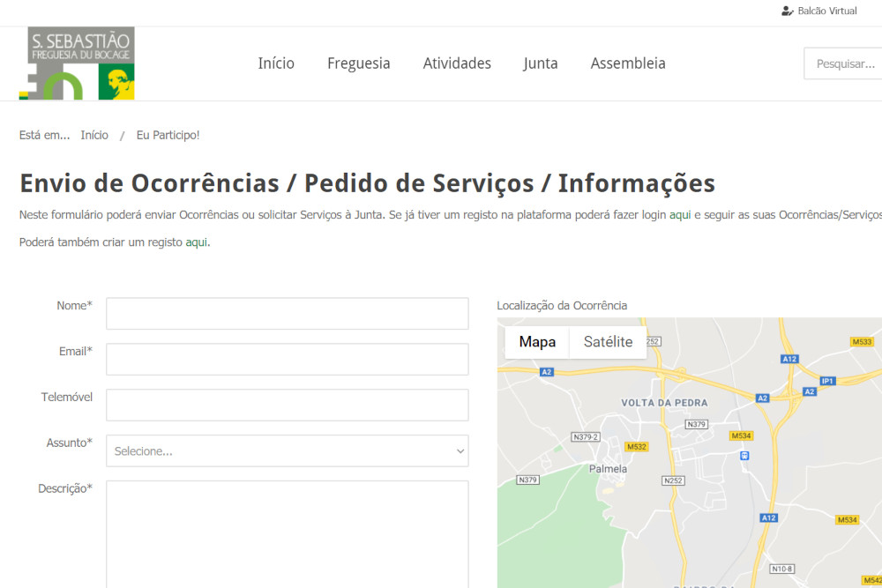Click the M534 road badge near Volta da Pedra
Screen dimensions: 882x588
pyautogui.click(x=741, y=435)
